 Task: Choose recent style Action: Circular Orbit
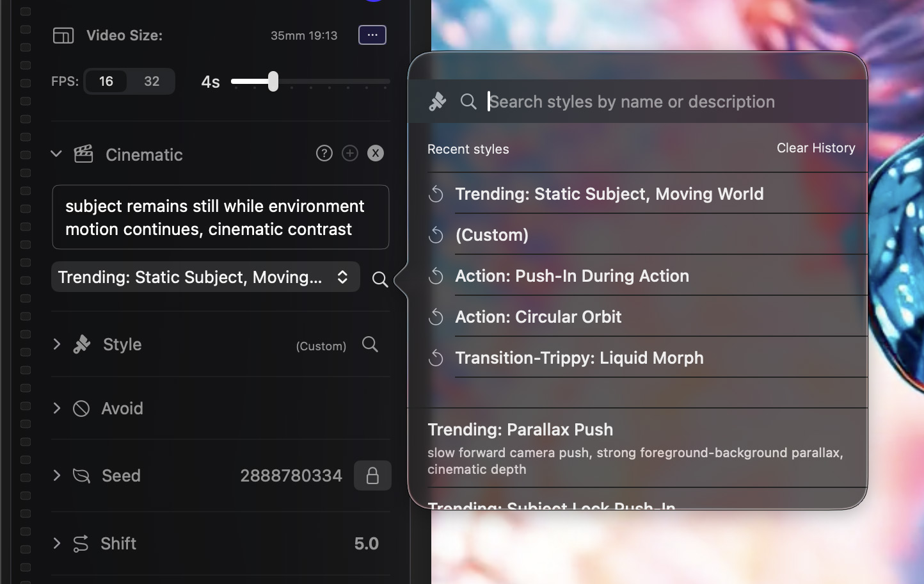pyautogui.click(x=538, y=317)
